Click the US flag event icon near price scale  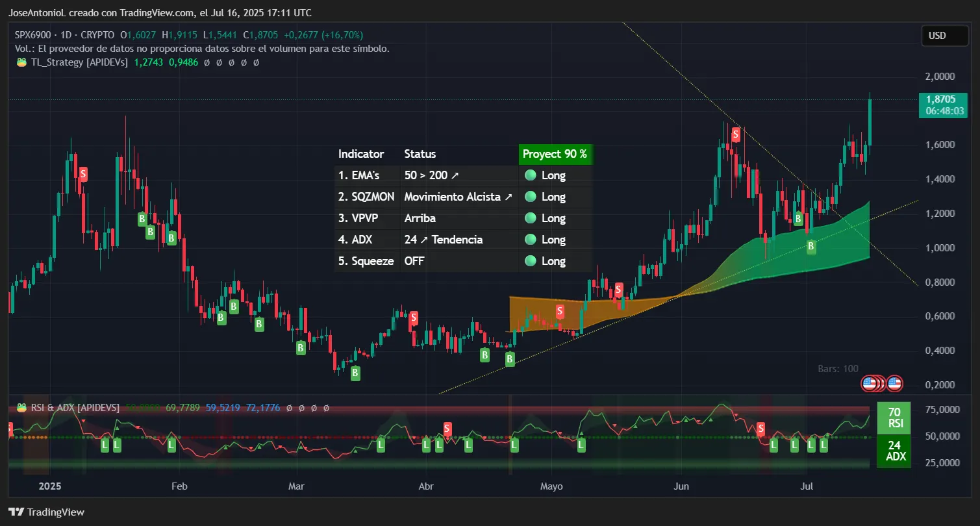[x=870, y=382]
